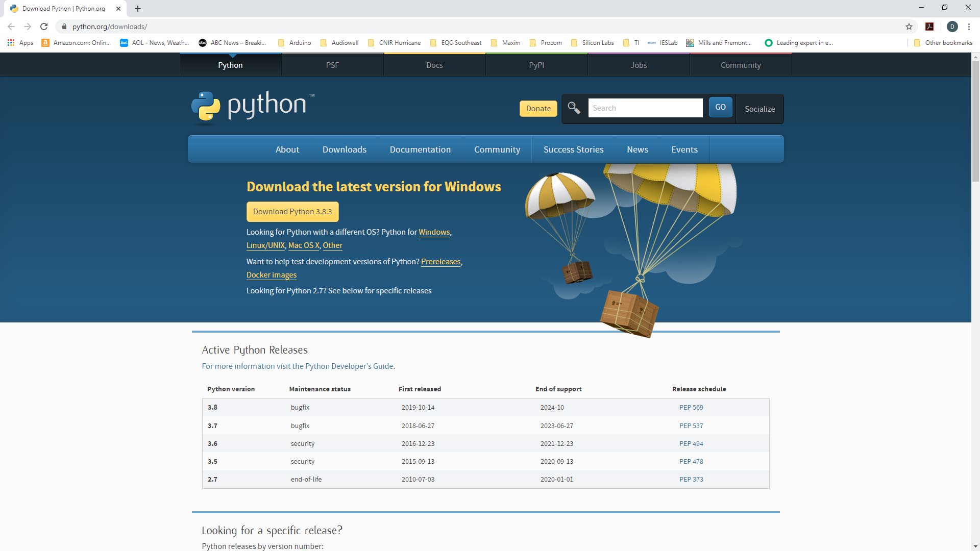Open the Documentation menu item
Screen dimensions: 980x551
(x=420, y=149)
